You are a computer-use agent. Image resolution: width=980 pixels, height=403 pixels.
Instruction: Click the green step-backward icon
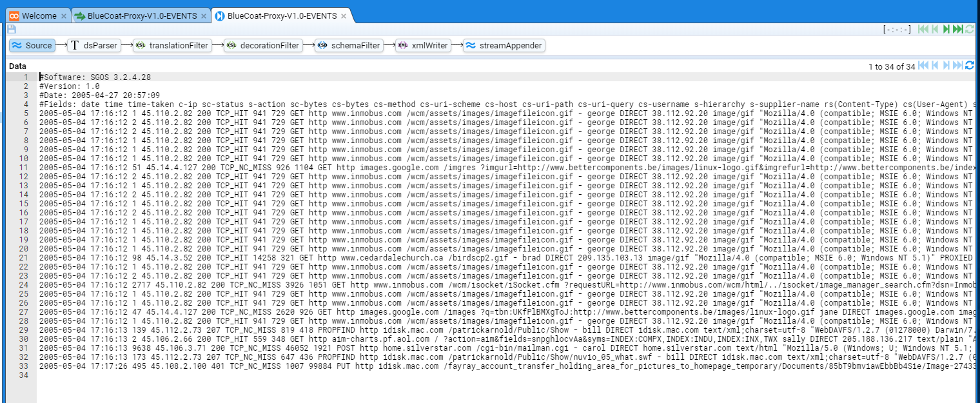tap(934, 29)
